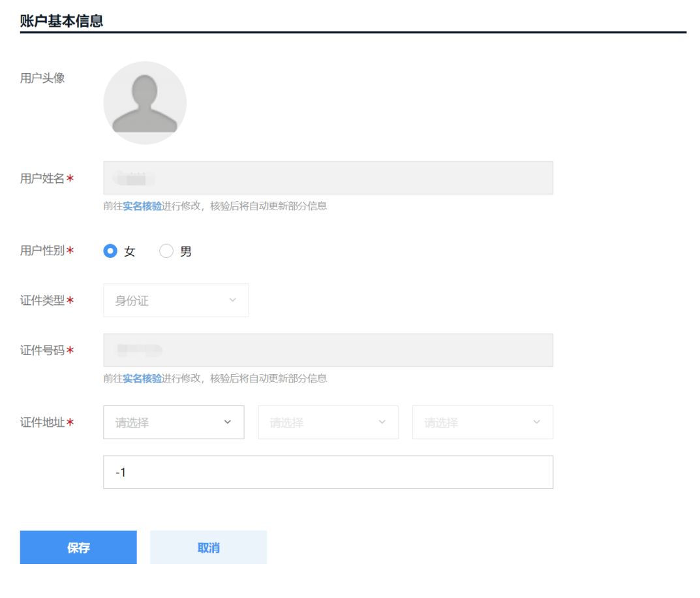The height and width of the screenshot is (598, 700).
Task: Click the 用户姓名 input field
Action: (x=327, y=178)
